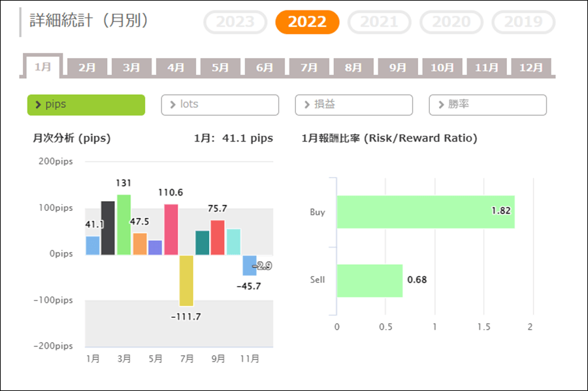588x391 pixels.
Task: Click the yellow -111.7 pips bar
Action: [x=186, y=280]
